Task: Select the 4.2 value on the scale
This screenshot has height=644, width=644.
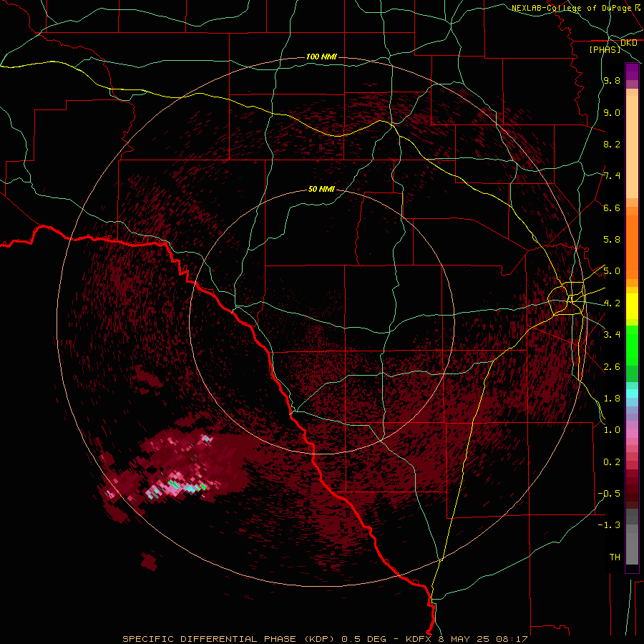Action: click(x=612, y=303)
